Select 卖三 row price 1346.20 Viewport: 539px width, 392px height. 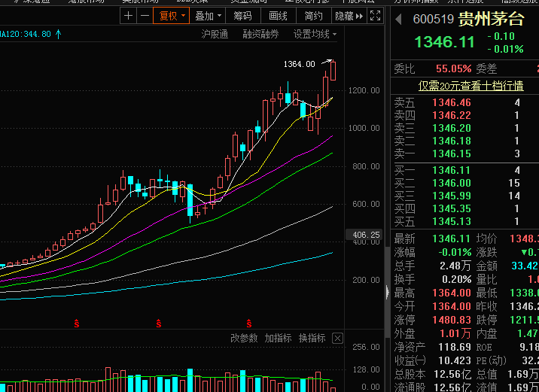452,128
